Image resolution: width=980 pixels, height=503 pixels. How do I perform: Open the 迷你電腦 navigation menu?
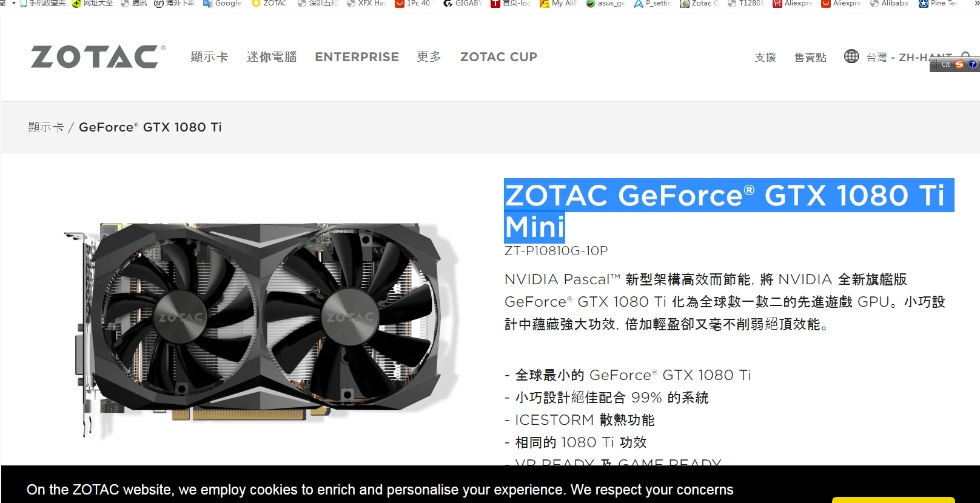click(272, 57)
